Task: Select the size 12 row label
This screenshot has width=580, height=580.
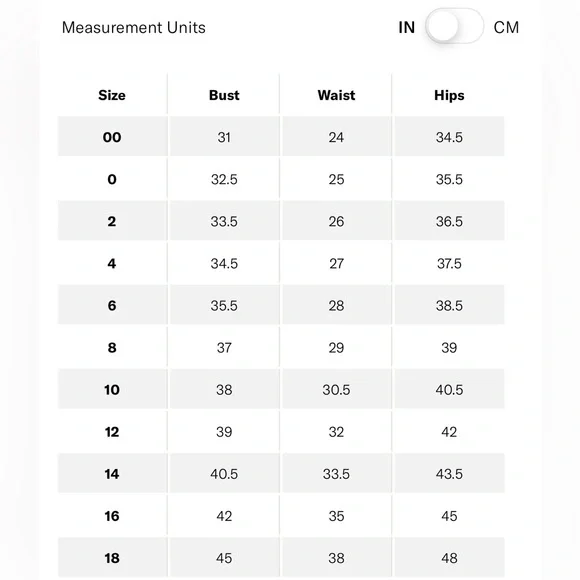Action: 112,432
